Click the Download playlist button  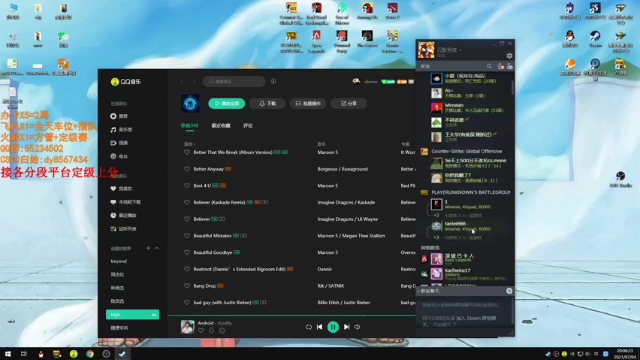(x=267, y=104)
